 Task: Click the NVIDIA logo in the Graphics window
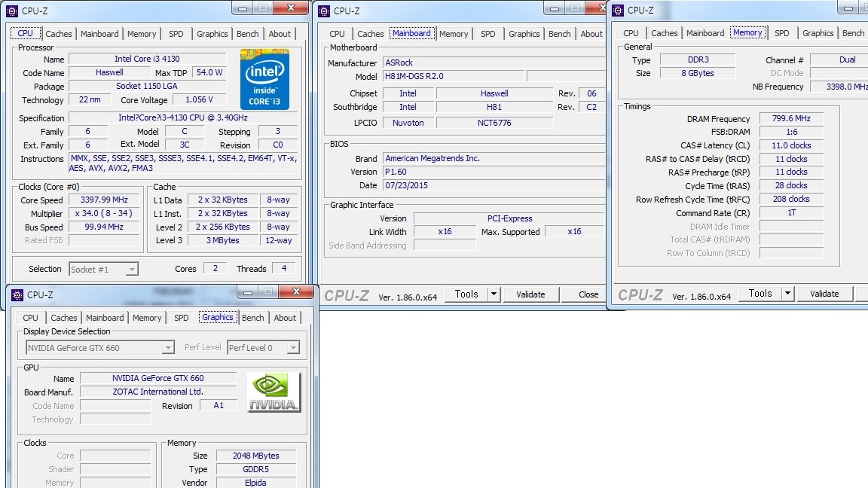pyautogui.click(x=274, y=392)
